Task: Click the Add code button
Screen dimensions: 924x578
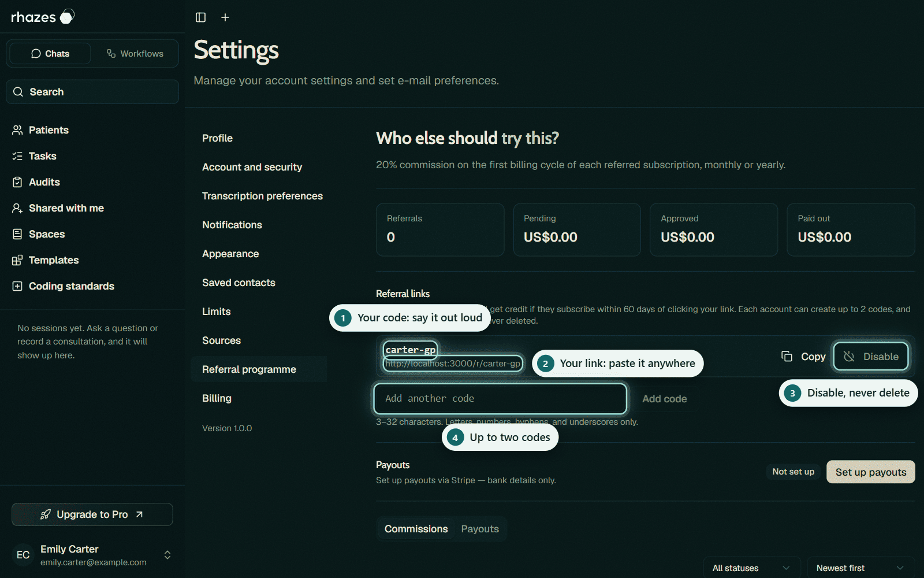Action: click(x=665, y=399)
